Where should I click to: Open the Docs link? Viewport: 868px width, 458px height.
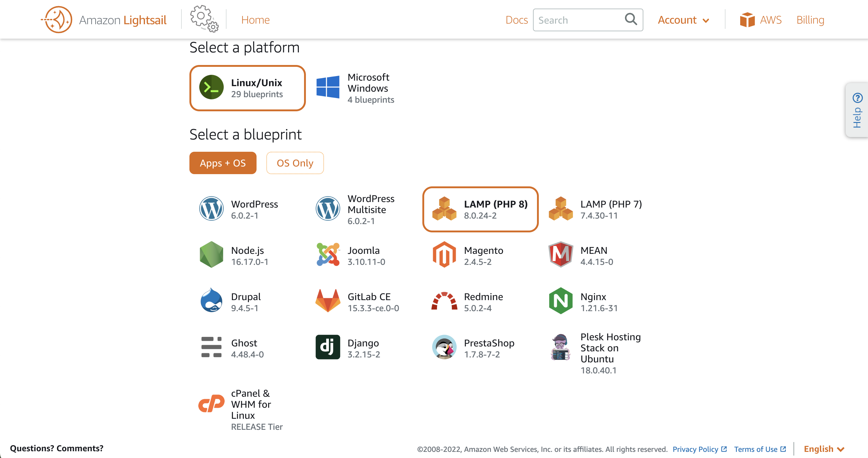[516, 20]
